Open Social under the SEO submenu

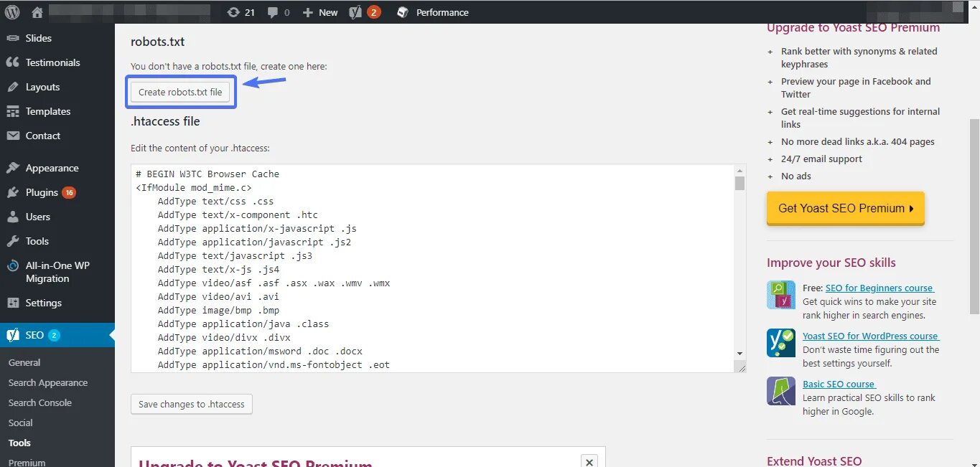point(21,423)
